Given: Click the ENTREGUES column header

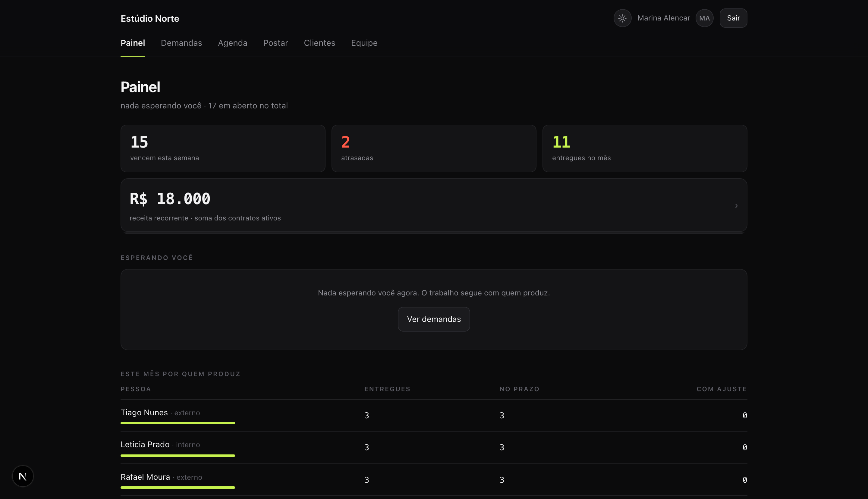Looking at the screenshot, I should click(x=387, y=389).
